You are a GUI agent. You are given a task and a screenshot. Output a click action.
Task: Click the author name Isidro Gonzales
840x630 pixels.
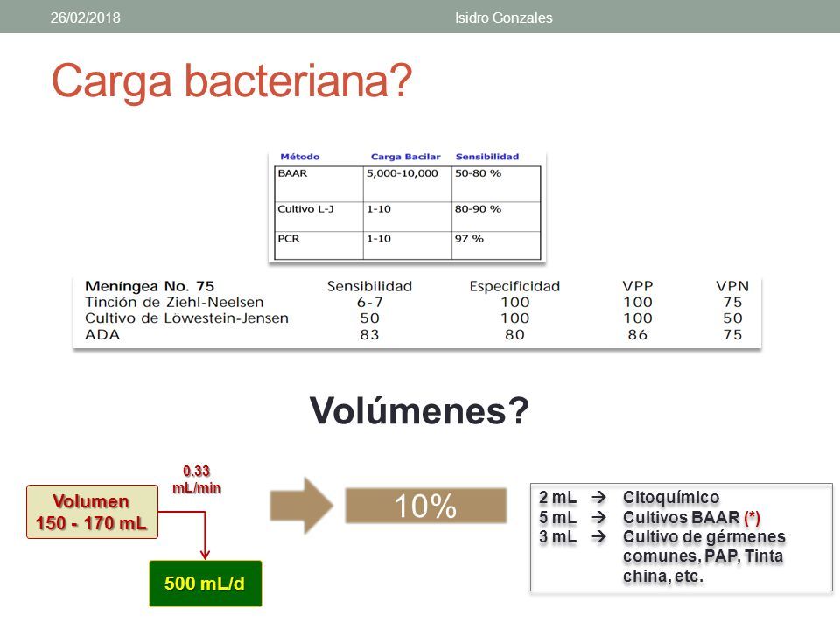pos(504,17)
